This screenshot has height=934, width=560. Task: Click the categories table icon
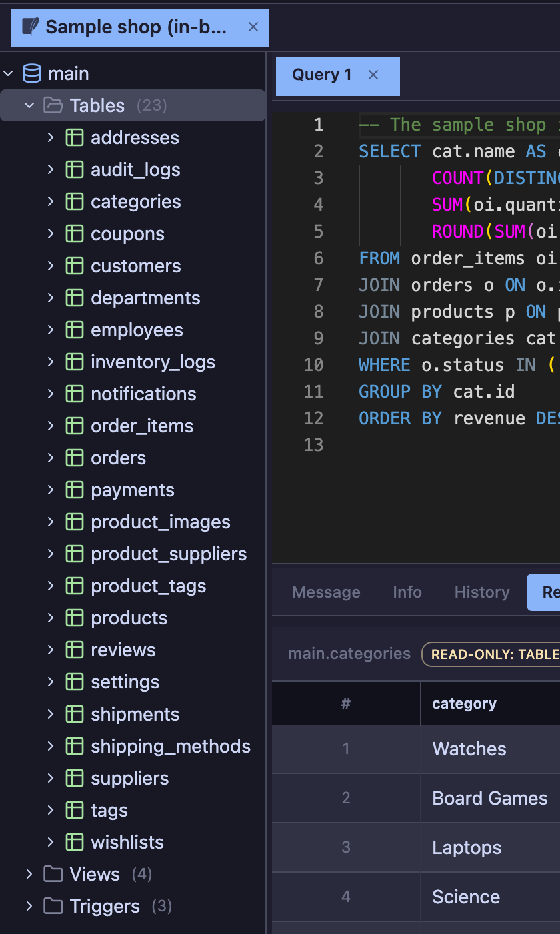coord(74,201)
